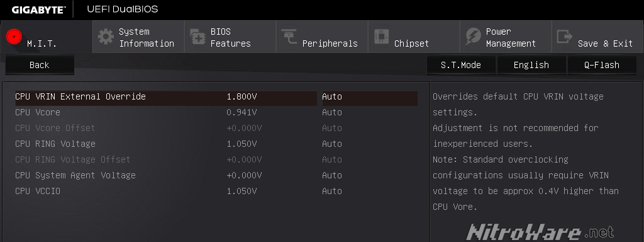Switch to S.T.Mode

click(461, 65)
